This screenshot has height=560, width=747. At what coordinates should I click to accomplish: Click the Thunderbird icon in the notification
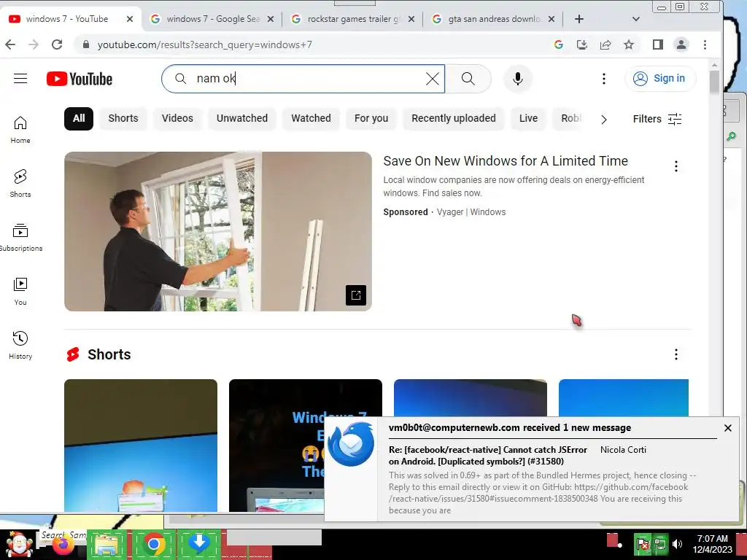351,444
